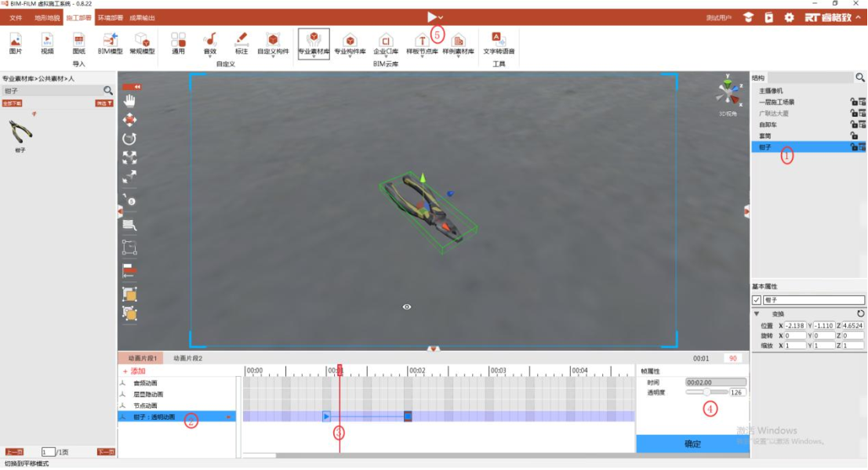Open the BIM模型 import tool
Image resolution: width=868 pixels, height=470 pixels.
pyautogui.click(x=110, y=44)
